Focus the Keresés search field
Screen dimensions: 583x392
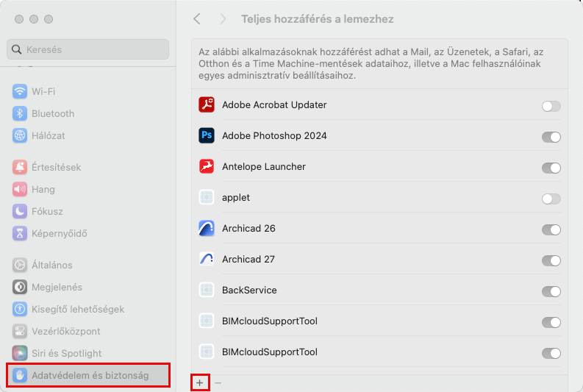[87, 49]
